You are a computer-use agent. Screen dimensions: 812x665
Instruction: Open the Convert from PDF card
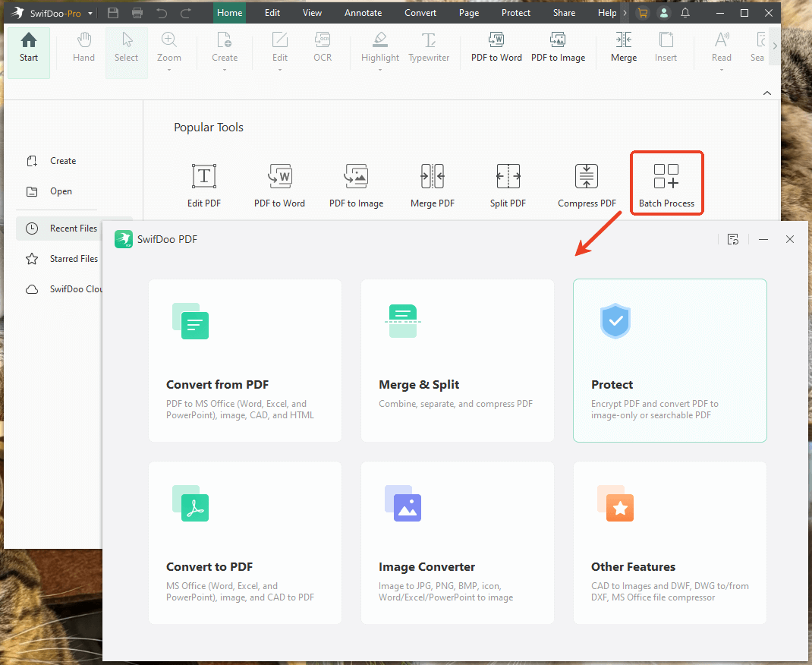(x=245, y=361)
